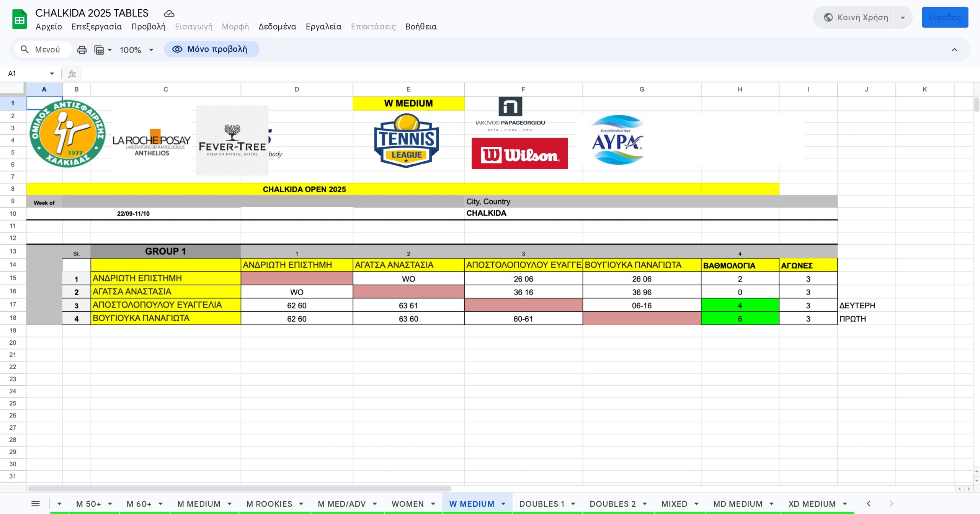Viewport: 980px width, 514px height.
Task: Click the cloud save status icon
Action: (x=169, y=14)
